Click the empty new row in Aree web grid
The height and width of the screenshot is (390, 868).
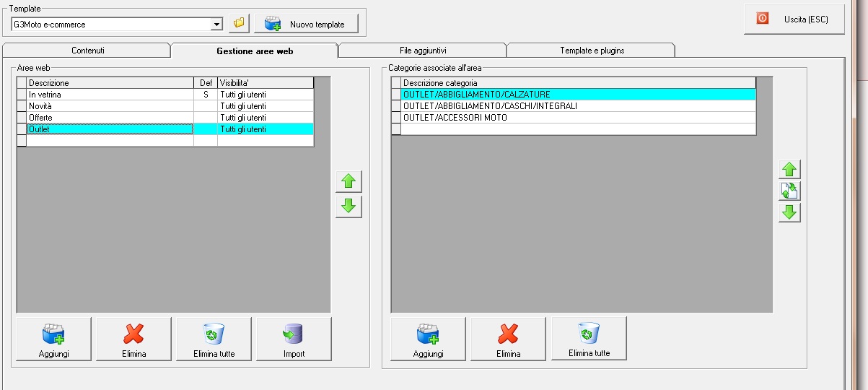pos(165,141)
